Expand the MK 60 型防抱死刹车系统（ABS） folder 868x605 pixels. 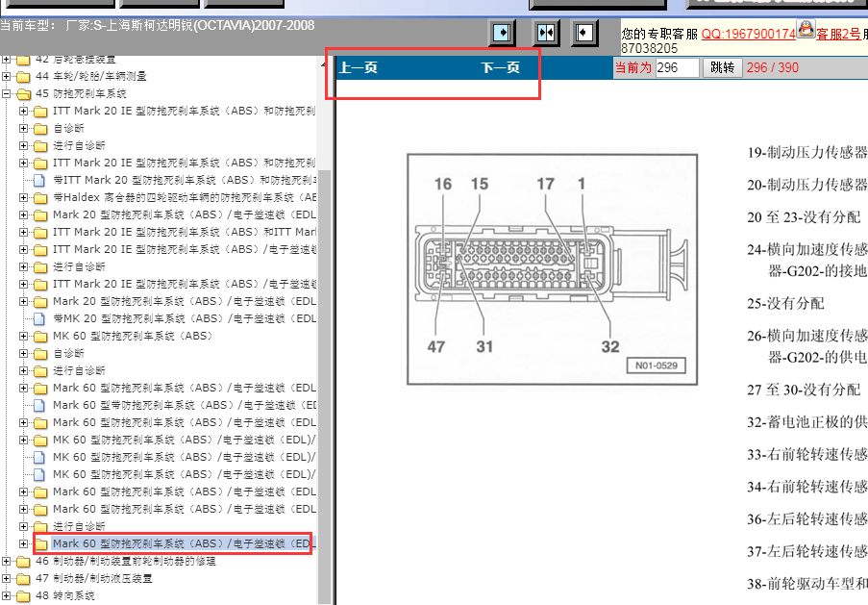23,336
